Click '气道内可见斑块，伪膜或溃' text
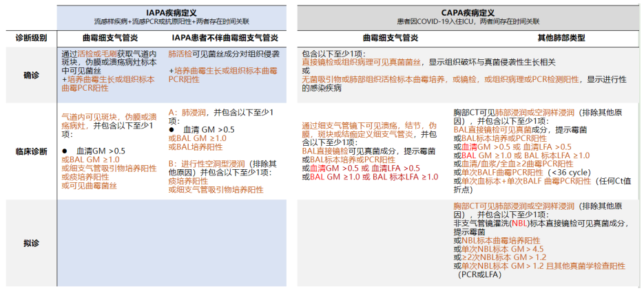Viewport: 644px width, 293px height. click(109, 117)
